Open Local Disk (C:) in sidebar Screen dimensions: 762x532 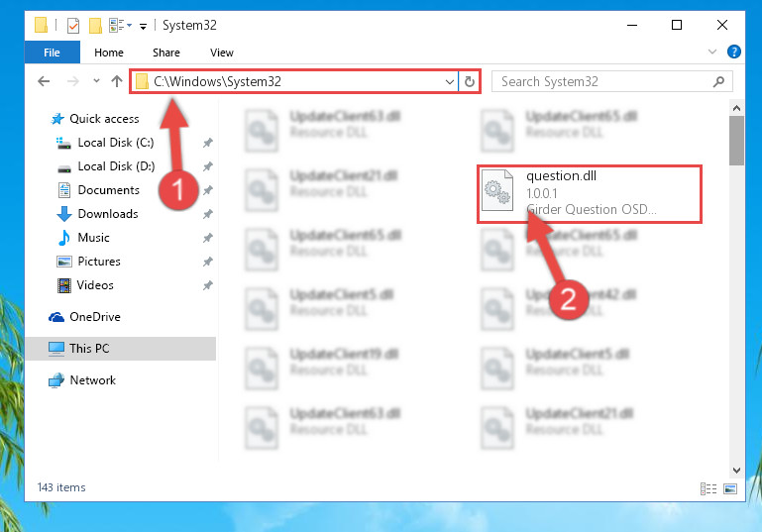point(116,143)
